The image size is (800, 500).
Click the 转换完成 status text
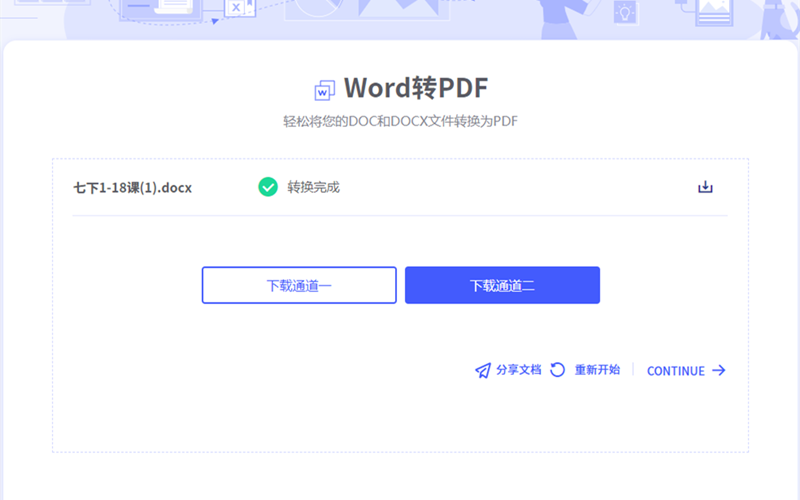point(313,187)
